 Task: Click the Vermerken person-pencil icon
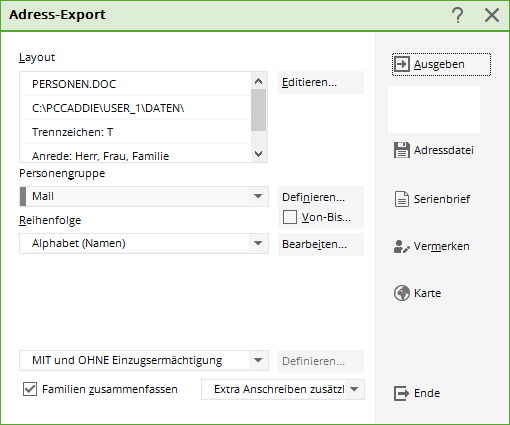402,246
